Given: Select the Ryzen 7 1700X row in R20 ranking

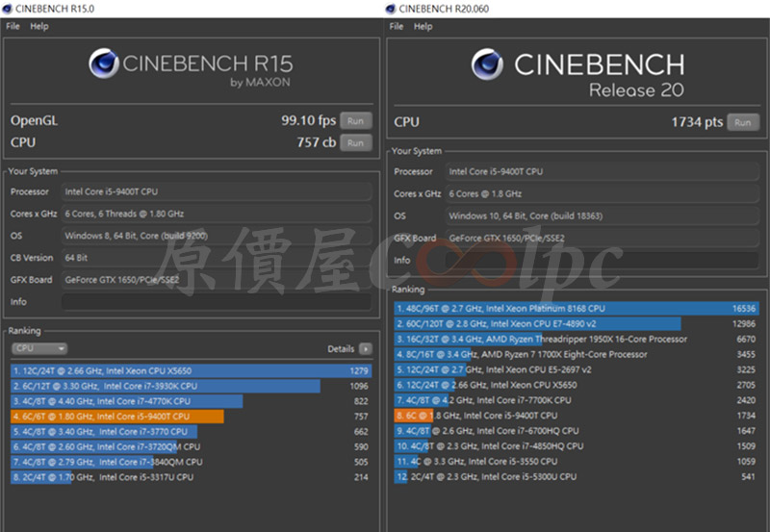Looking at the screenshot, I should [577, 354].
